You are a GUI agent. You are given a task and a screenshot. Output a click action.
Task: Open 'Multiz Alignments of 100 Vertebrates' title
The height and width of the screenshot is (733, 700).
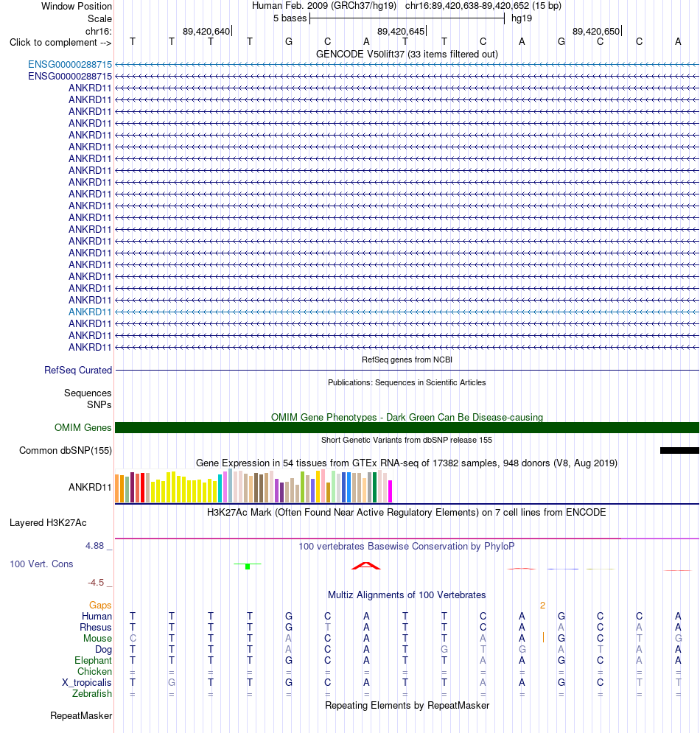click(407, 595)
